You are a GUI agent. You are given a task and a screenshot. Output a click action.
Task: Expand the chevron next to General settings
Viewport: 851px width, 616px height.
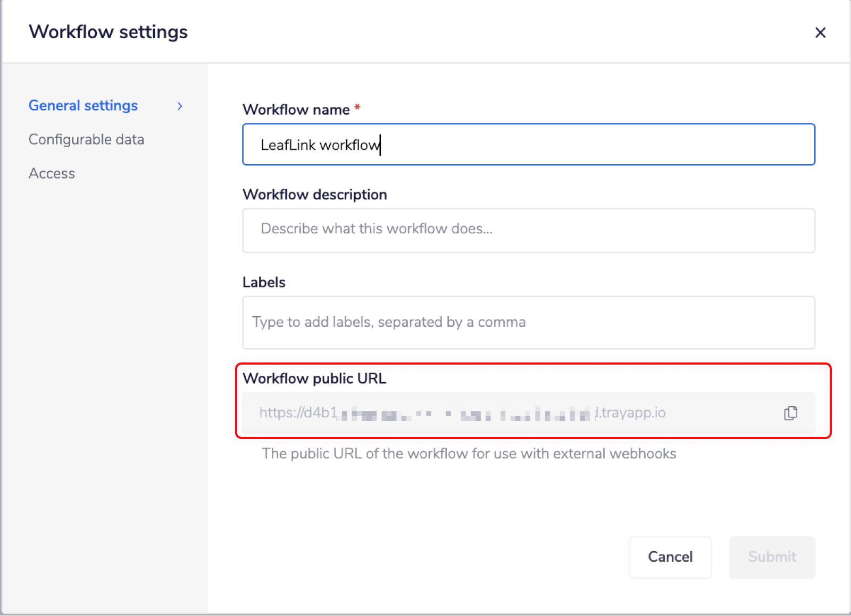[x=180, y=106]
